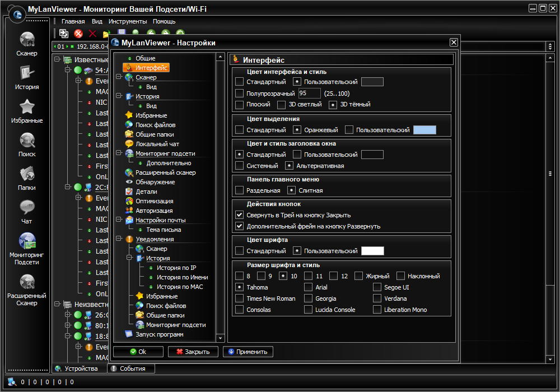Click the custom highlight color swatch
This screenshot has width=560, height=392.
click(424, 130)
